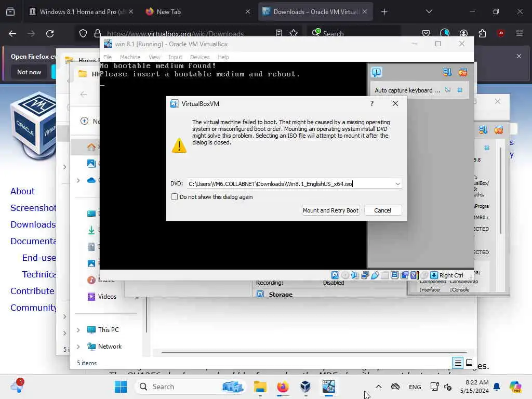Click the display status bar icon
The height and width of the screenshot is (399, 532).
pos(394,275)
